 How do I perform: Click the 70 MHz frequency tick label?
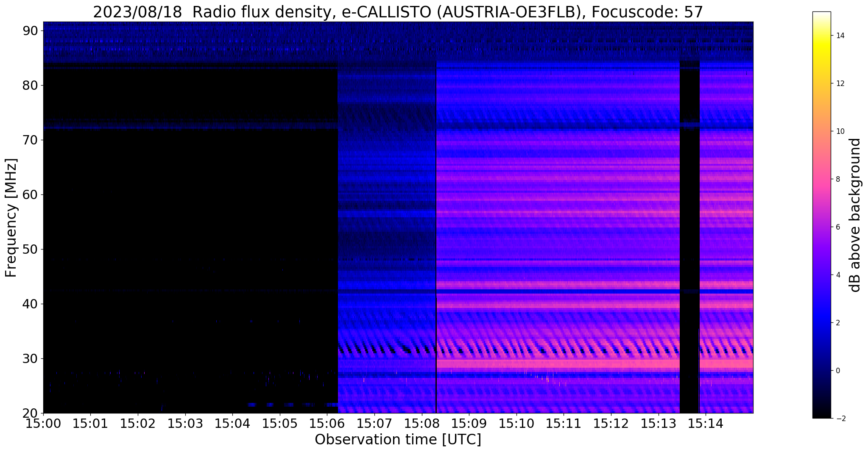point(30,140)
